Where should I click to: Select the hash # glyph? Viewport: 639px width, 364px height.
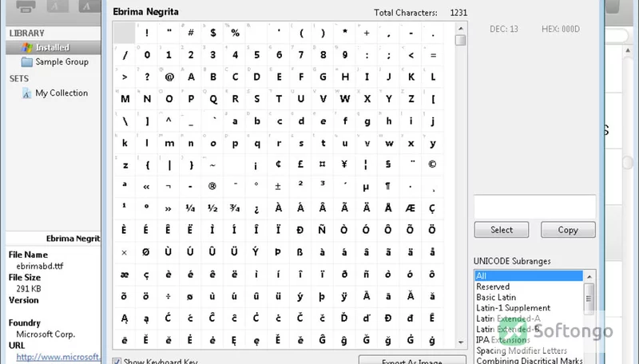point(191,33)
